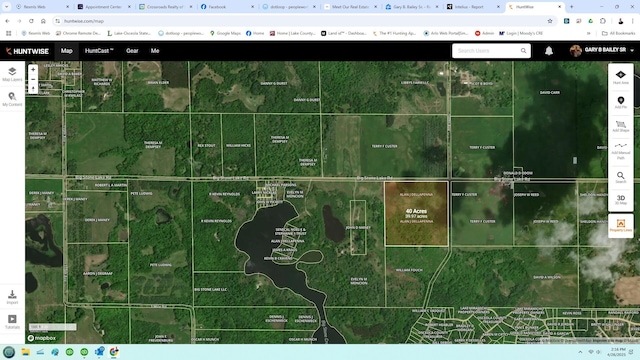Select the Hunt Area tool
The height and width of the screenshot is (360, 640).
point(620,77)
